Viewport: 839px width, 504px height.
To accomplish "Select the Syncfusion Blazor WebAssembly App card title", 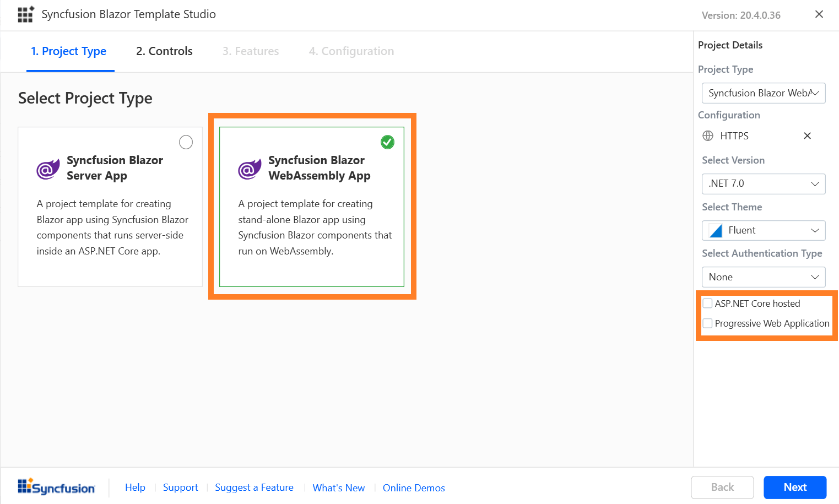I will 320,168.
